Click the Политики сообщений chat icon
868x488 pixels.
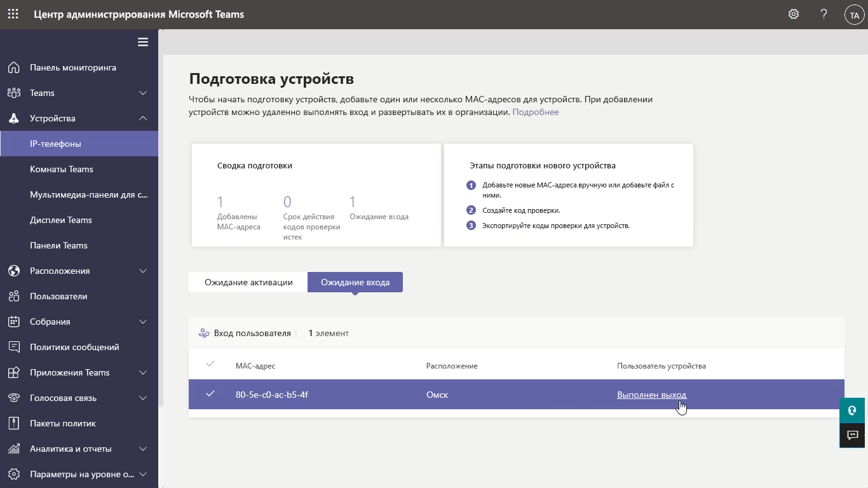pyautogui.click(x=13, y=347)
